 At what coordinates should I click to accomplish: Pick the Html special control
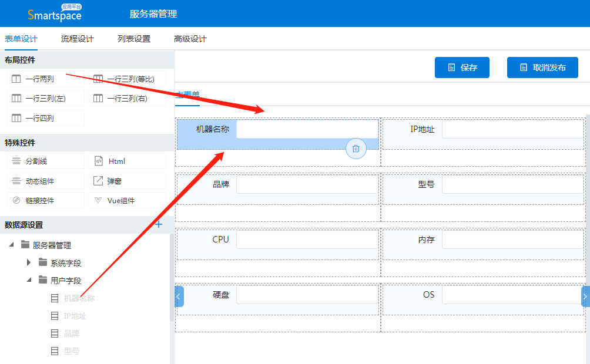point(127,161)
